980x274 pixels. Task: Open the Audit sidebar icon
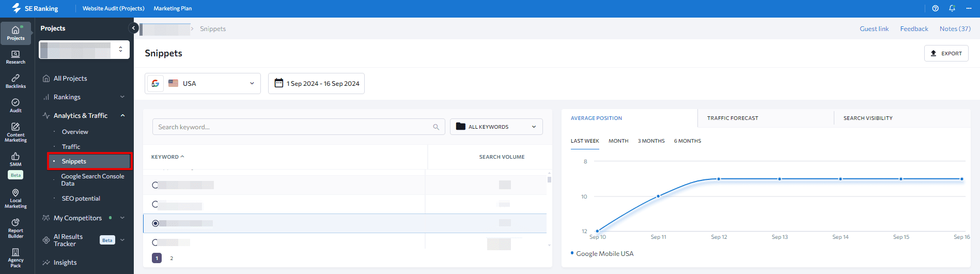[15, 105]
